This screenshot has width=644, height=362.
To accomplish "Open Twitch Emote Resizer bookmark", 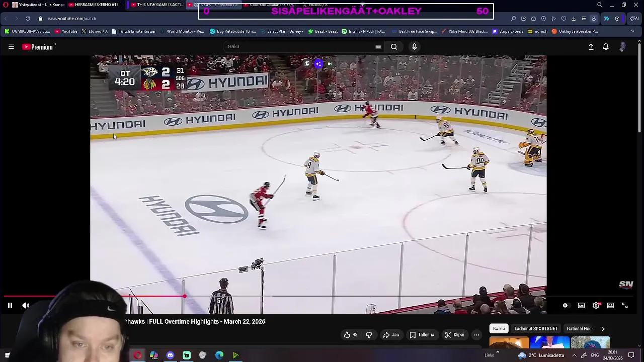I will [133, 31].
